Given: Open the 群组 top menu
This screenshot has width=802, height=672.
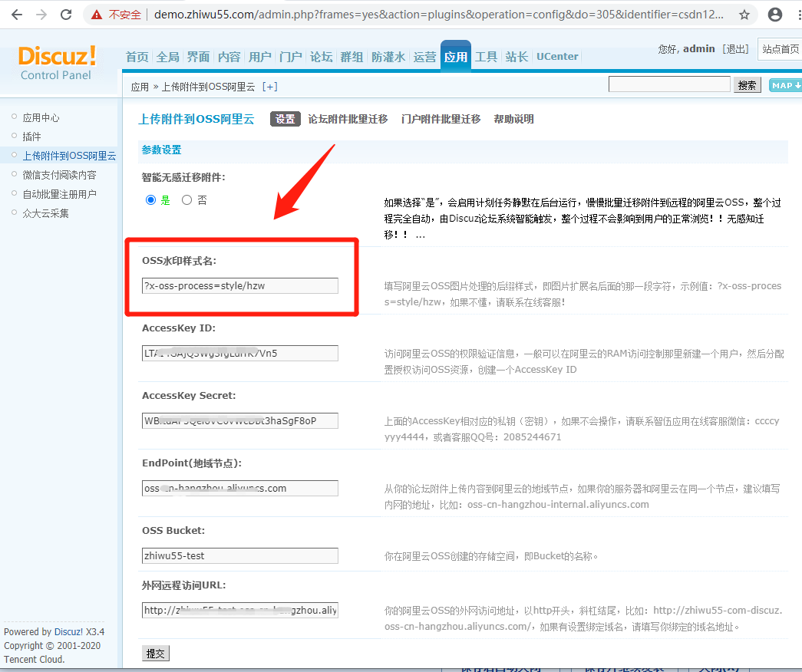Looking at the screenshot, I should point(352,56).
